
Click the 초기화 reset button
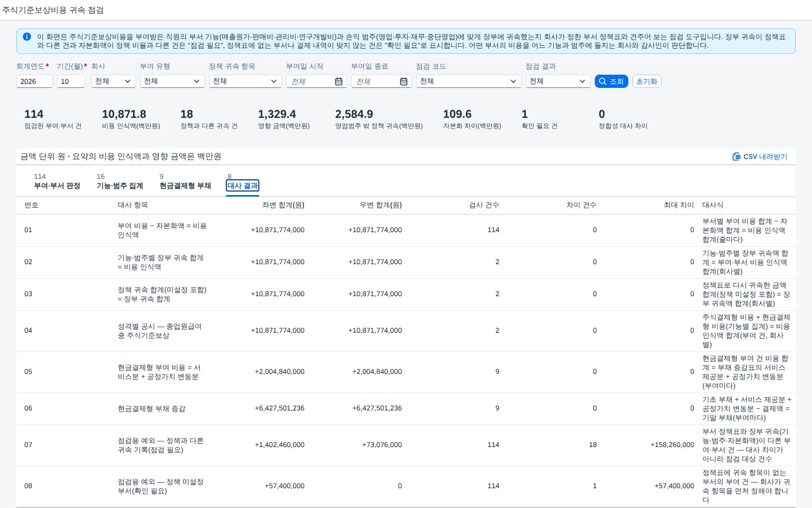tap(647, 81)
